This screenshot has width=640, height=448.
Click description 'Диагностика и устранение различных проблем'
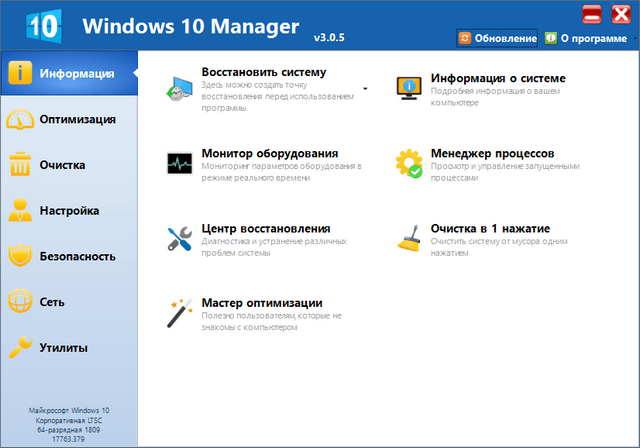[x=274, y=247]
